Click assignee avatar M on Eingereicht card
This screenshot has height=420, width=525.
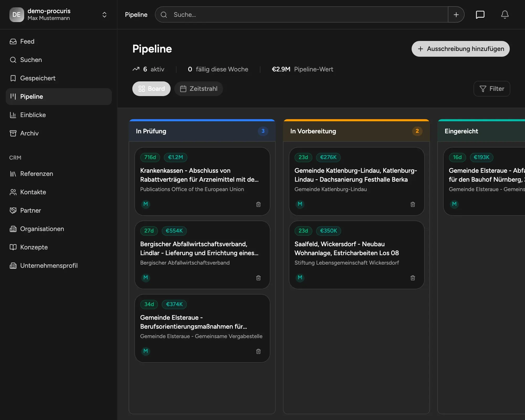454,204
